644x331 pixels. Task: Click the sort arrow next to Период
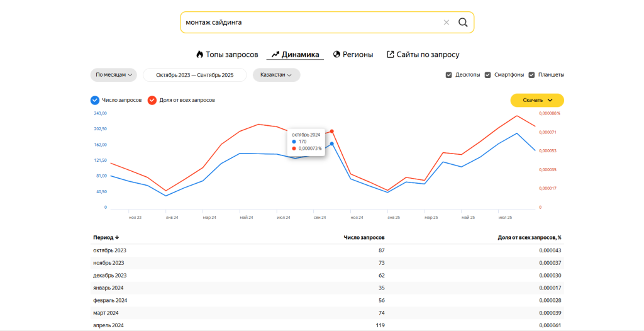click(117, 238)
